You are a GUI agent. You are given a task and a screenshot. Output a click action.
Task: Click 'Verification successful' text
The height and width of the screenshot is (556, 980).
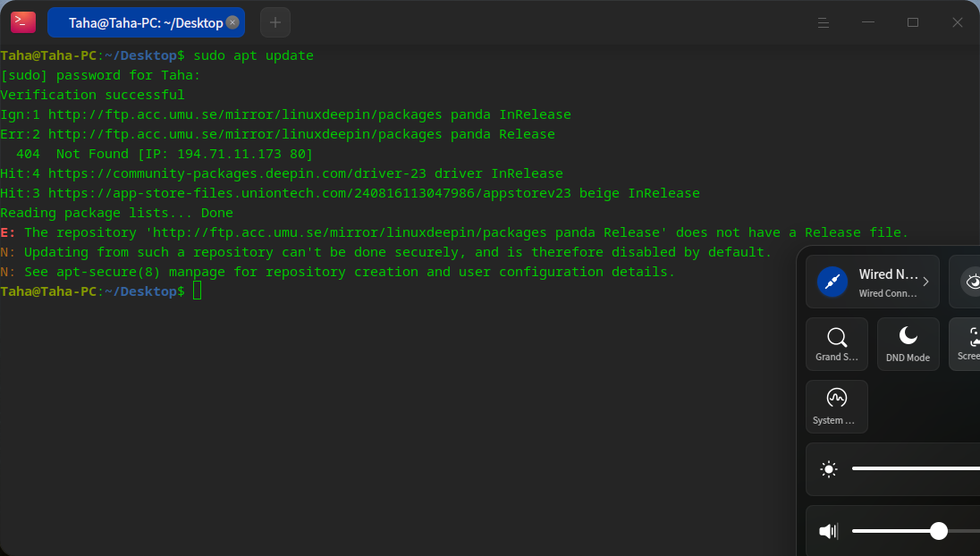(x=92, y=95)
